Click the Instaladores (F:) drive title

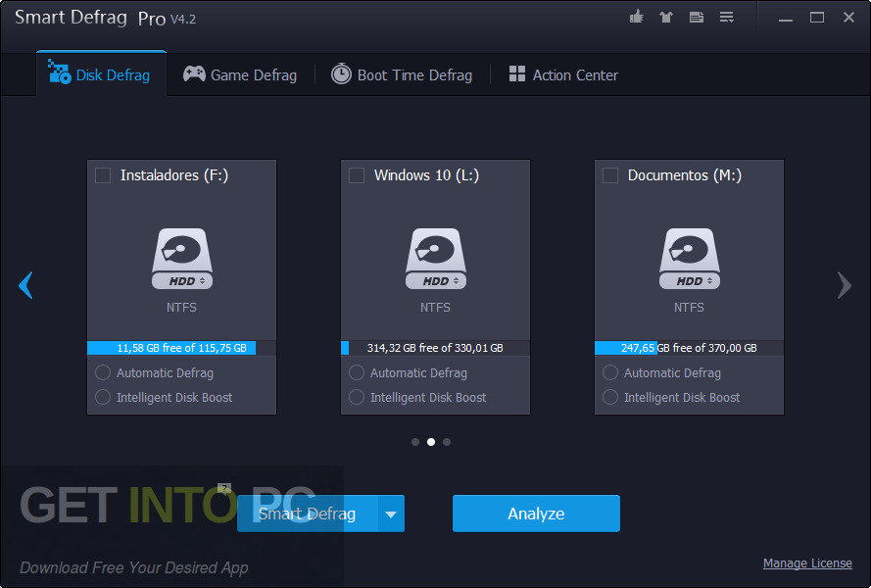pos(174,175)
